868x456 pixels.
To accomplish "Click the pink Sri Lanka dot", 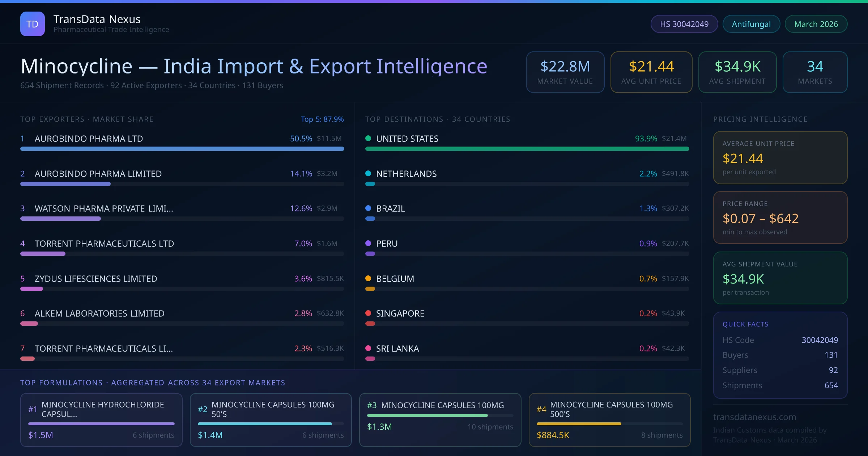I will (368, 348).
